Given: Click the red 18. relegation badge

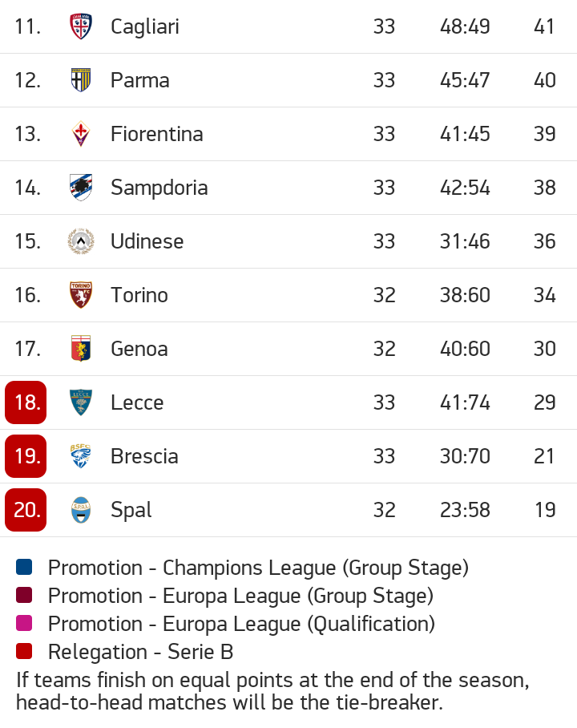Looking at the screenshot, I should pyautogui.click(x=26, y=402).
